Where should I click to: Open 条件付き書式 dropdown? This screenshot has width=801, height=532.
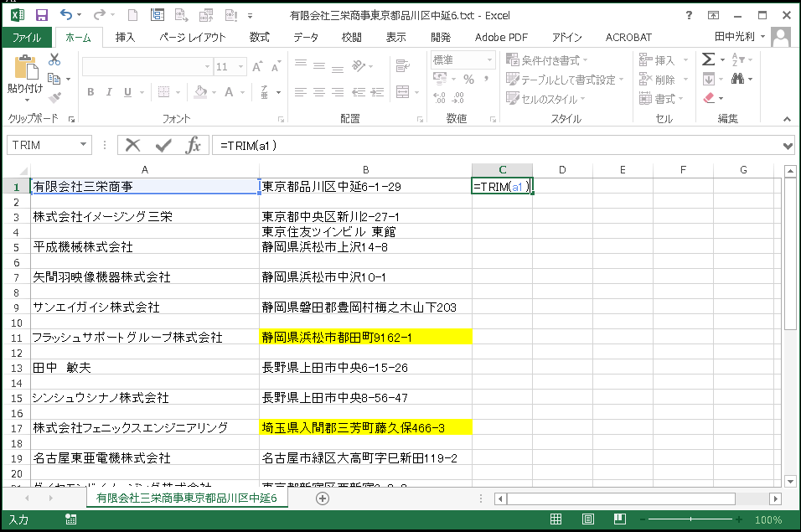[546, 59]
